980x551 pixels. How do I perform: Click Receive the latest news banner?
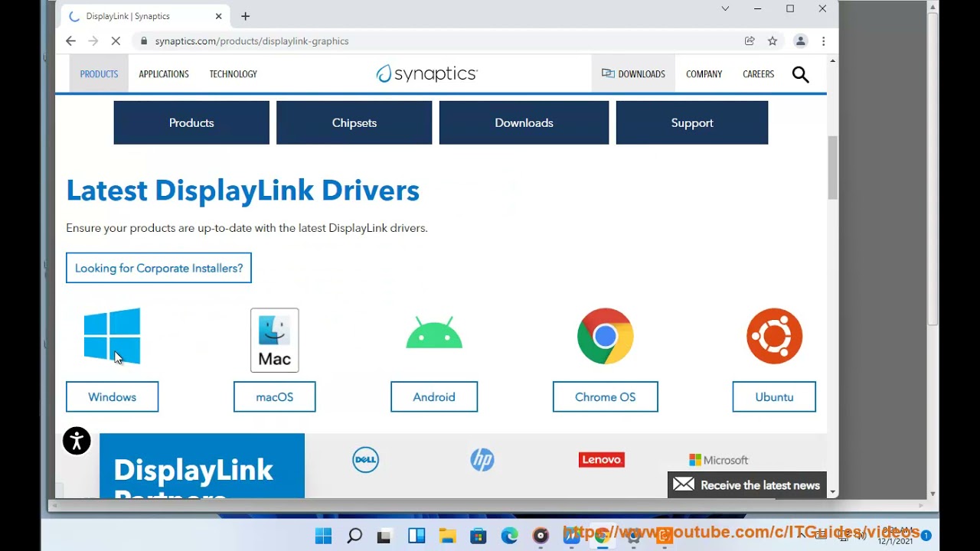[747, 485]
